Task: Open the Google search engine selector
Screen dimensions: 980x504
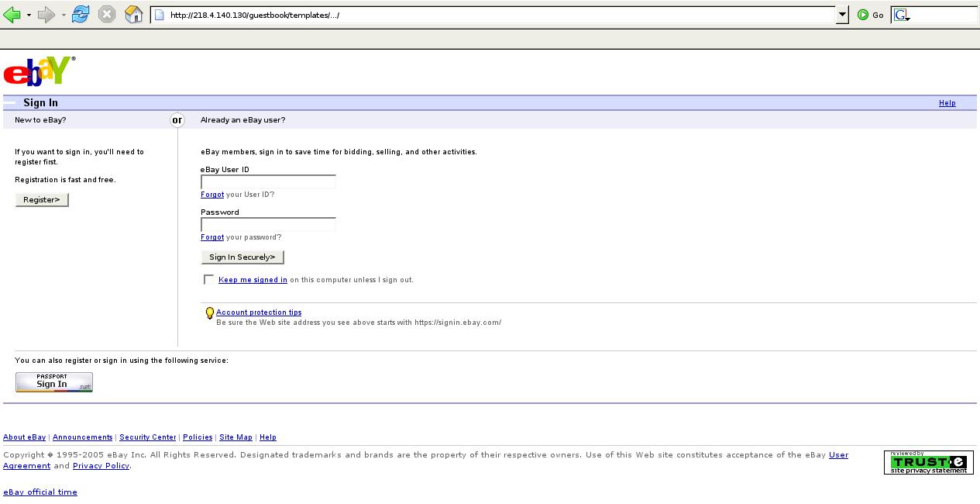Action: 902,15
